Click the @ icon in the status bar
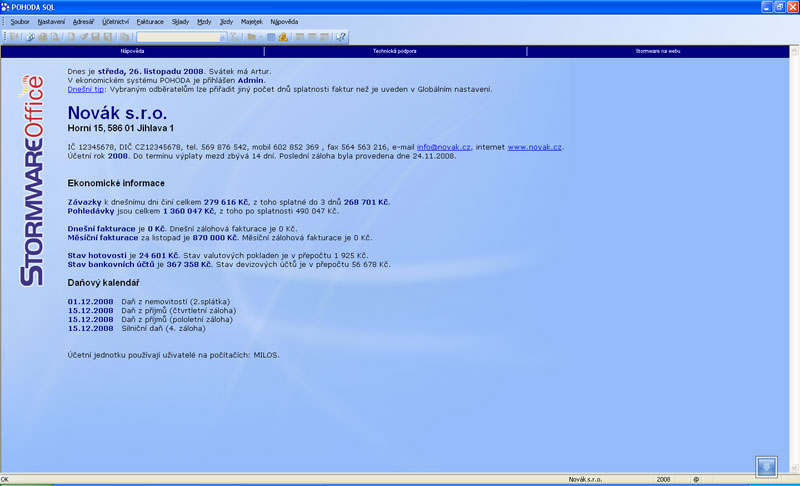 tap(696, 479)
